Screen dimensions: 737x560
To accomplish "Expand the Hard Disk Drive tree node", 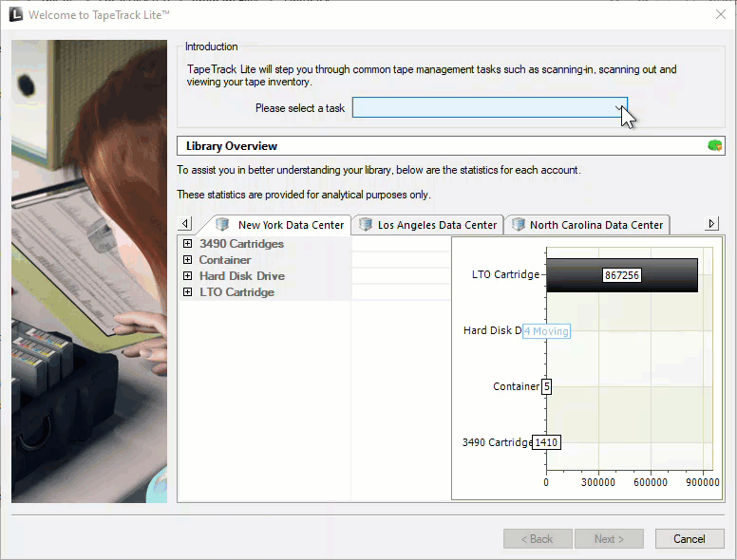I will (187, 276).
